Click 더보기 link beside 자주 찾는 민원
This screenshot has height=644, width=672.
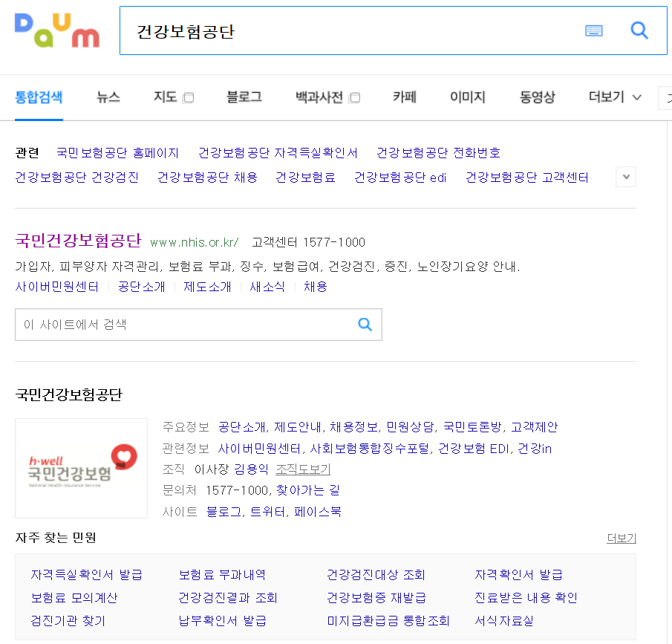(622, 538)
